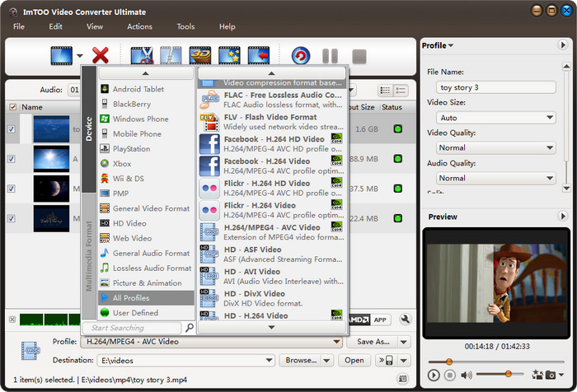
Task: Click the Open destination button
Action: pyautogui.click(x=354, y=361)
